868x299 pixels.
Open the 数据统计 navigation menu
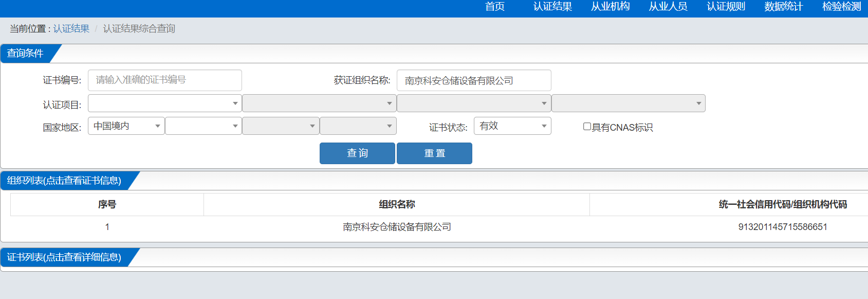[783, 7]
